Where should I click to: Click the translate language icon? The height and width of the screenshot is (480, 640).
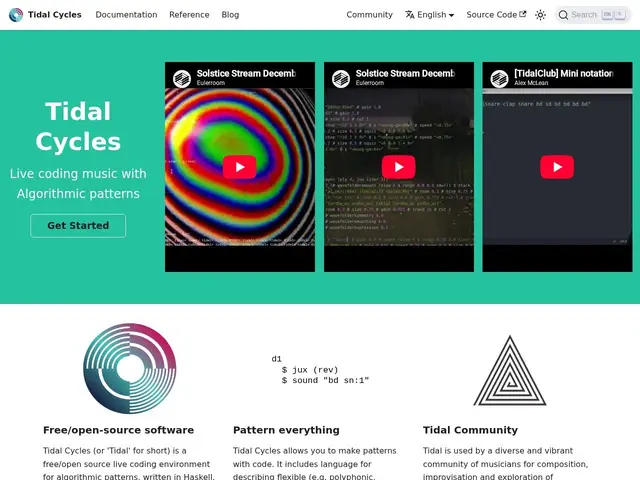pos(409,15)
